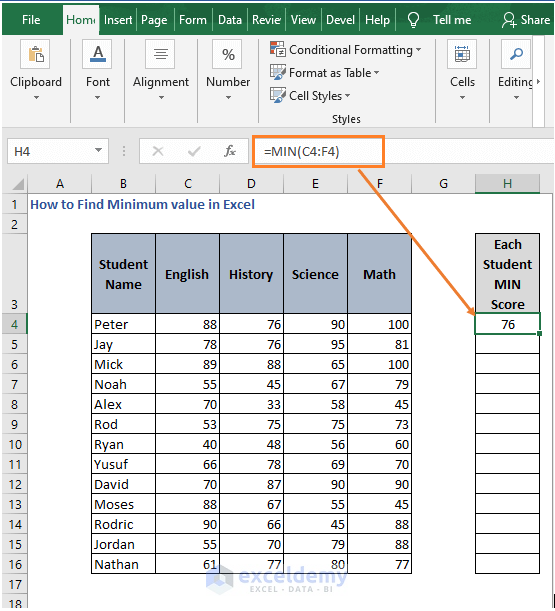555x611 pixels.
Task: Open the Clipboard paste icon group
Action: click(35, 55)
